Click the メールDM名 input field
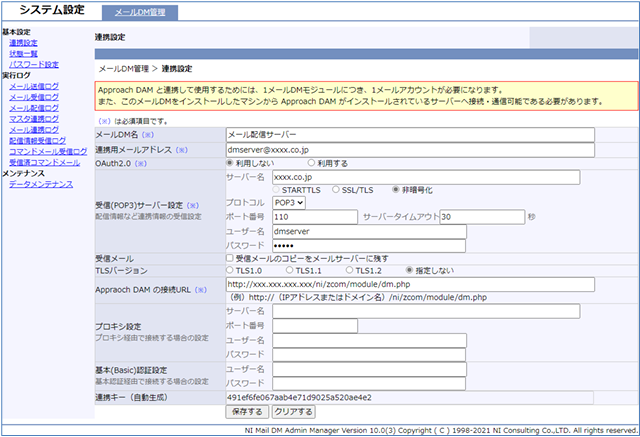 [x=410, y=135]
